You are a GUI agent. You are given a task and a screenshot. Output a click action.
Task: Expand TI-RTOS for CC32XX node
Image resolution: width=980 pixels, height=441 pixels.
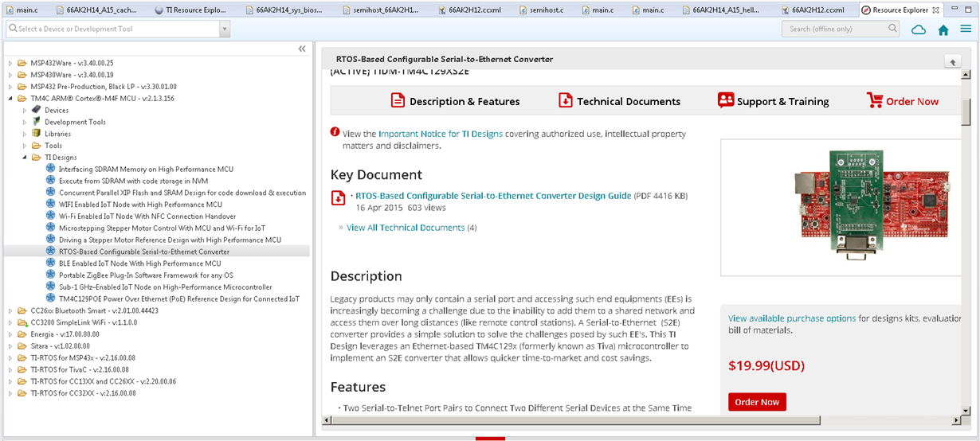pos(10,393)
